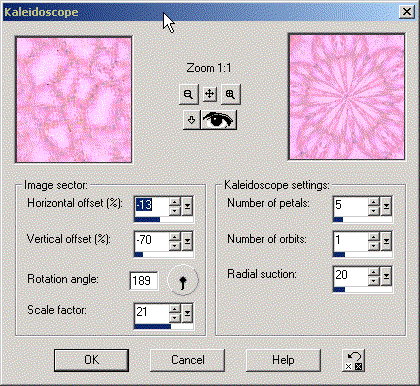Click the original image preview thumbnail
Viewport: 420px width, 386px height.
click(x=74, y=100)
